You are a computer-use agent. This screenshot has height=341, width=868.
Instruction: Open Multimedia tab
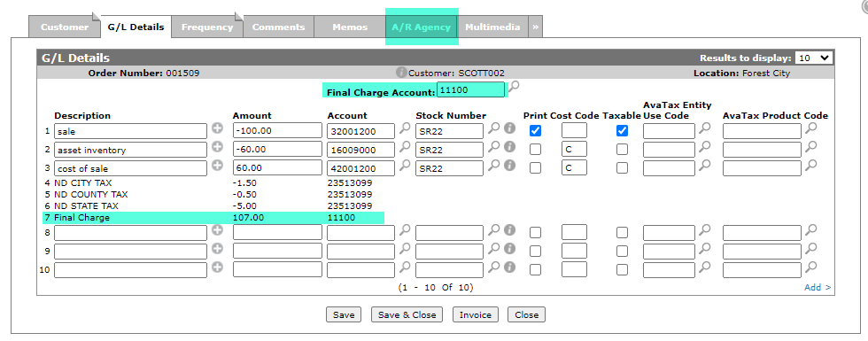point(492,27)
